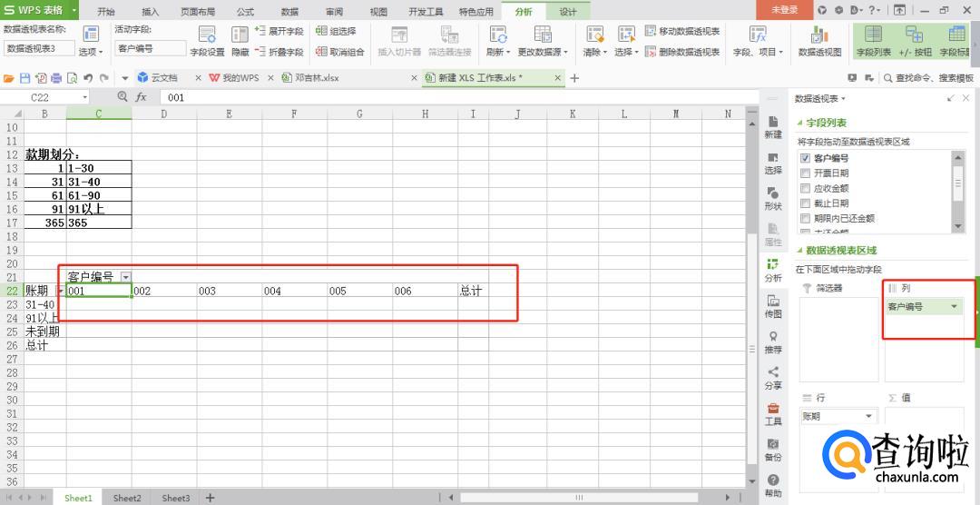Click the 隐藏 hide field icon
This screenshot has width=980, height=505.
pyautogui.click(x=240, y=41)
